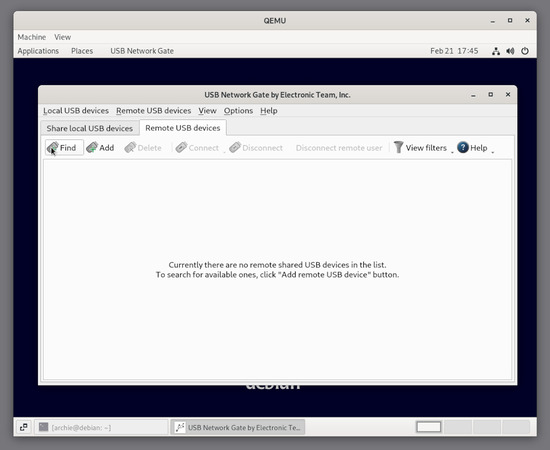This screenshot has width=550, height=450.
Task: Expand the Connect button dropdown arrow
Action: tap(224, 152)
